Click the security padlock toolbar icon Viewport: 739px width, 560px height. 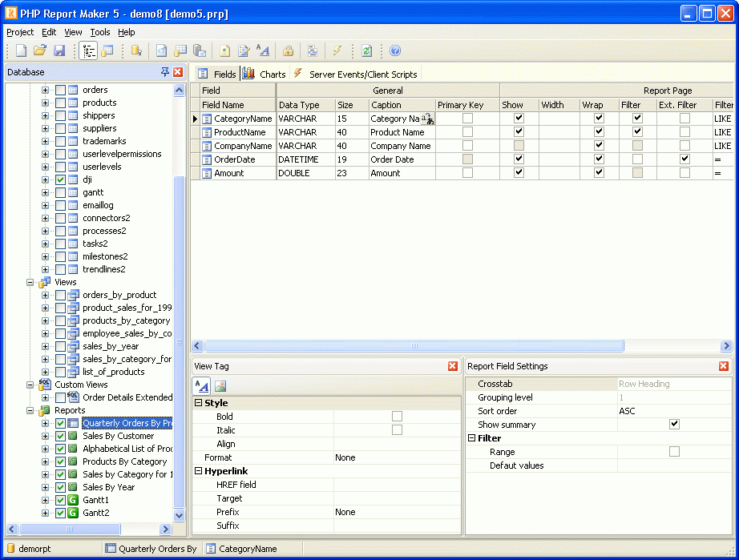tap(288, 50)
